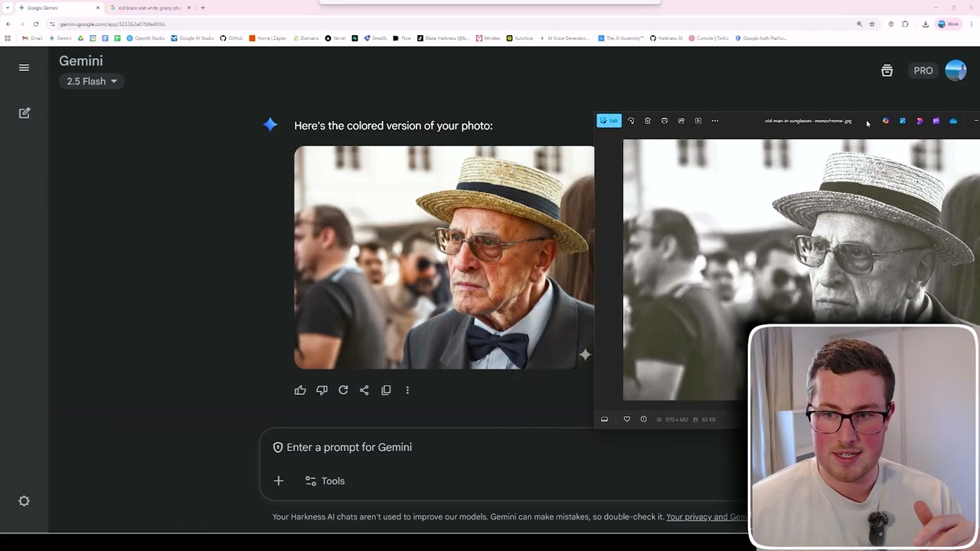The width and height of the screenshot is (980, 551).
Task: Add a file with the plus button
Action: pyautogui.click(x=279, y=481)
